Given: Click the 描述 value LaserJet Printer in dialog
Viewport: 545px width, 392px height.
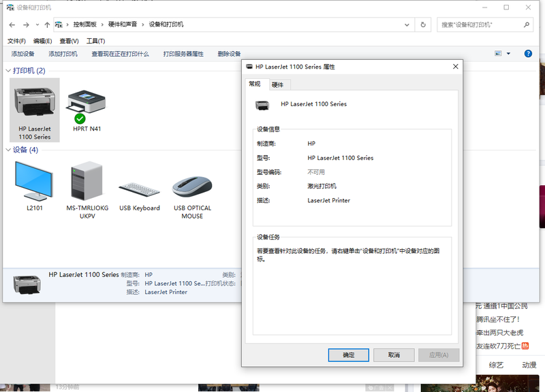Looking at the screenshot, I should [328, 200].
